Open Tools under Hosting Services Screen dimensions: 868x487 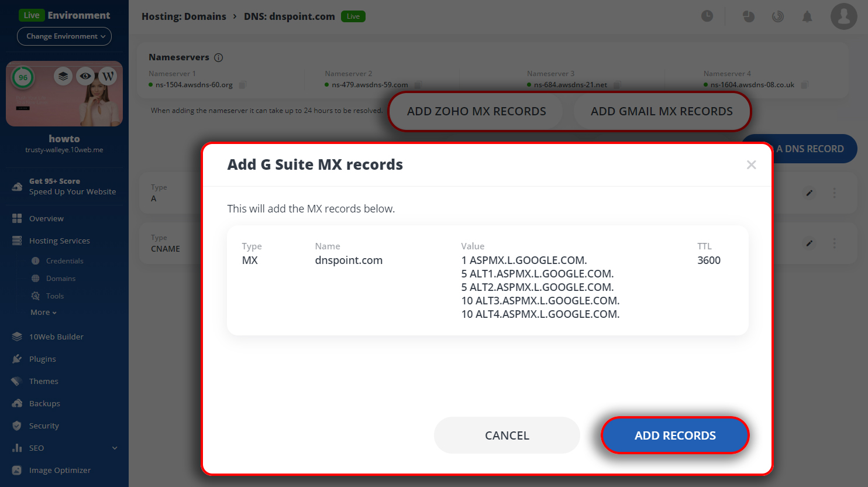55,296
